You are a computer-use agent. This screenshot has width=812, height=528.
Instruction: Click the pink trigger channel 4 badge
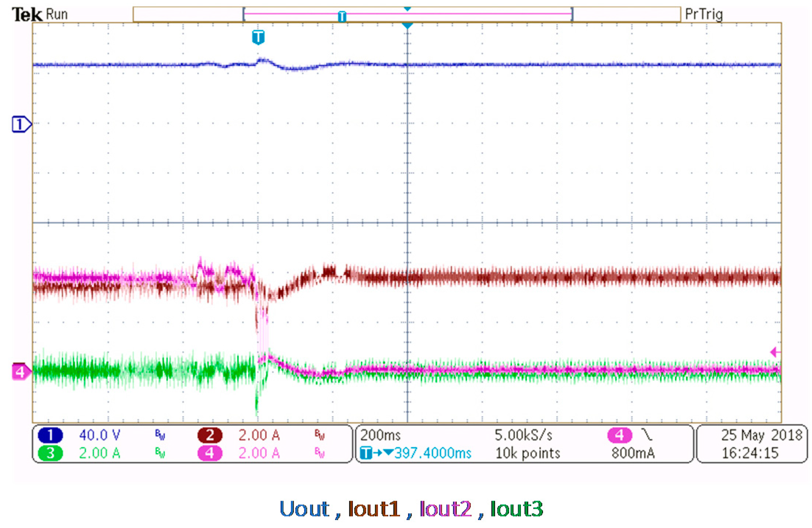point(619,435)
